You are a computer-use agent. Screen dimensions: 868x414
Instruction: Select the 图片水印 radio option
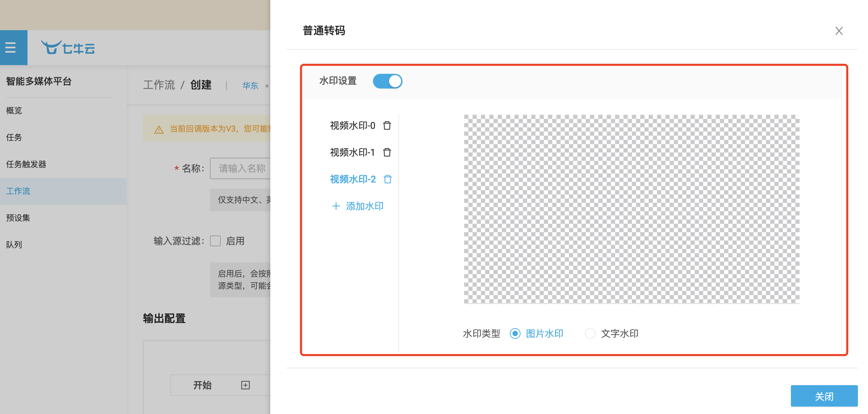point(515,333)
